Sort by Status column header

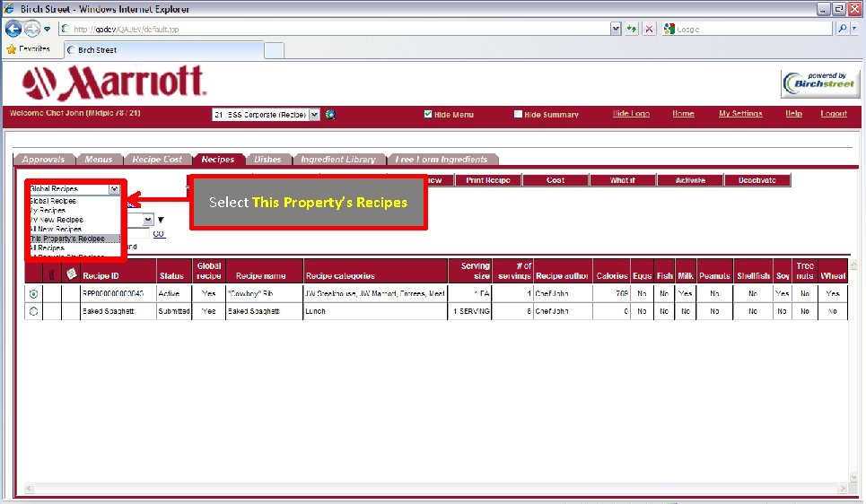(x=171, y=275)
